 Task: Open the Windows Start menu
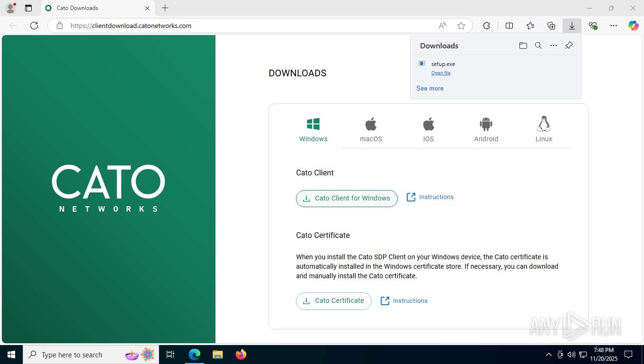[11, 355]
